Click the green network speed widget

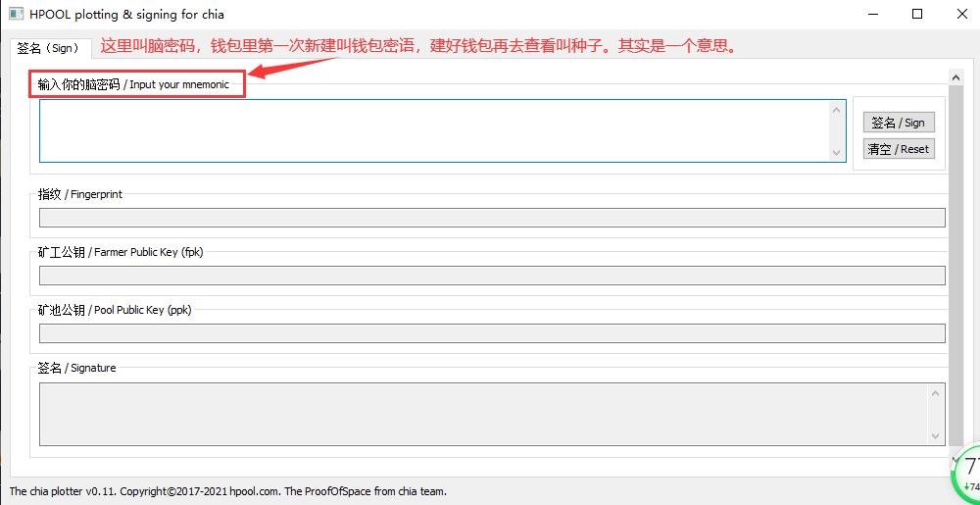965,475
